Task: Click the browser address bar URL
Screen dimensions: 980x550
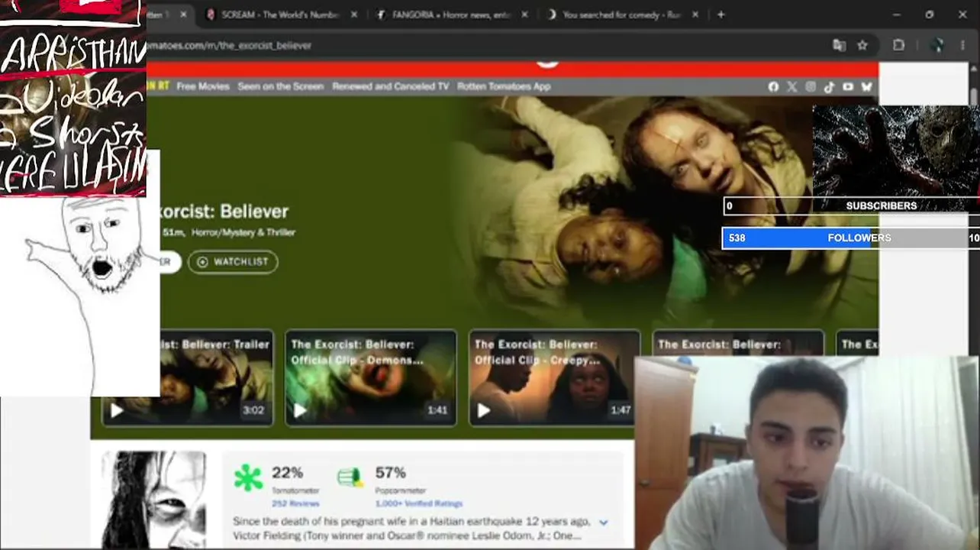Action: [228, 46]
